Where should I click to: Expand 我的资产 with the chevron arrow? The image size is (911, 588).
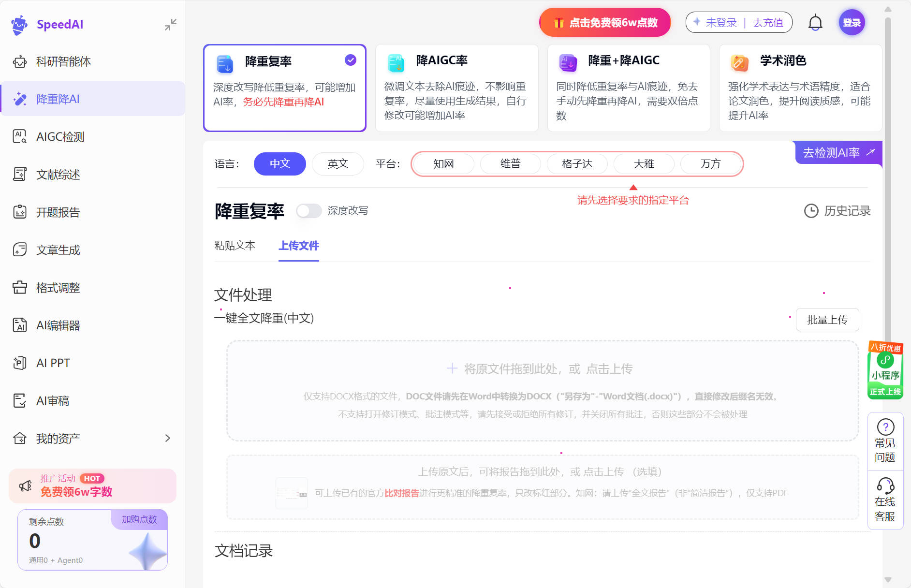[168, 439]
